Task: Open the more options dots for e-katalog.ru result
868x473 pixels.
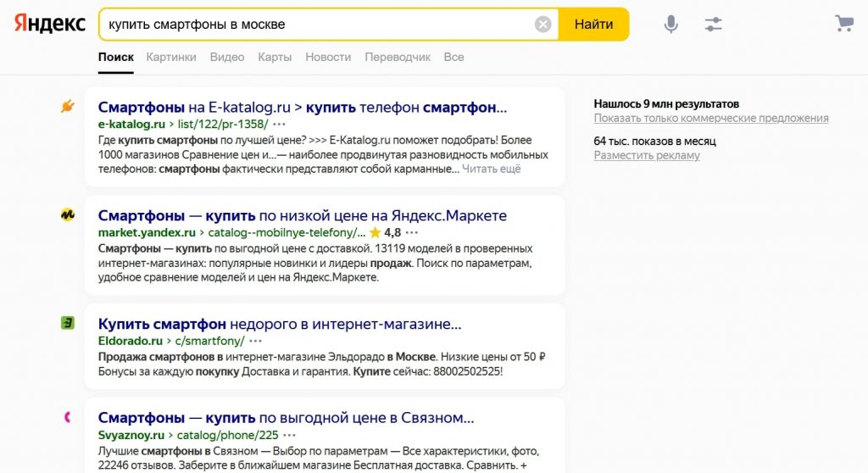Action: pos(279,125)
